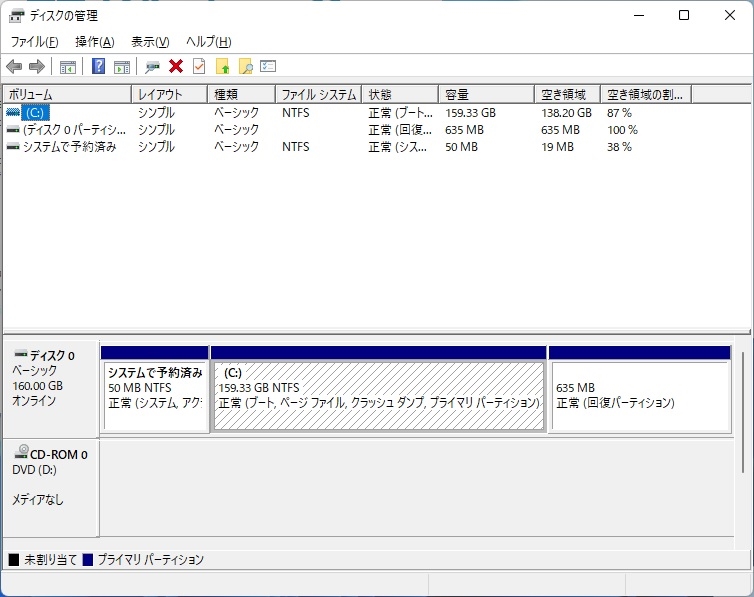Open the ファイル(F) menu

tap(34, 42)
